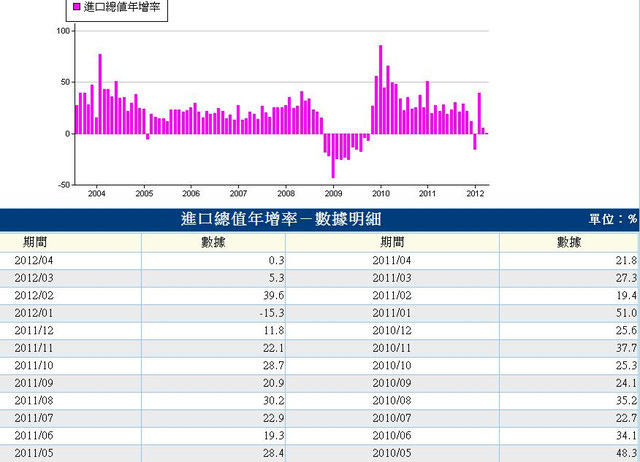This screenshot has height=462, width=640.
Task: Click the tall bar in early 2004
Action: pyautogui.click(x=100, y=94)
